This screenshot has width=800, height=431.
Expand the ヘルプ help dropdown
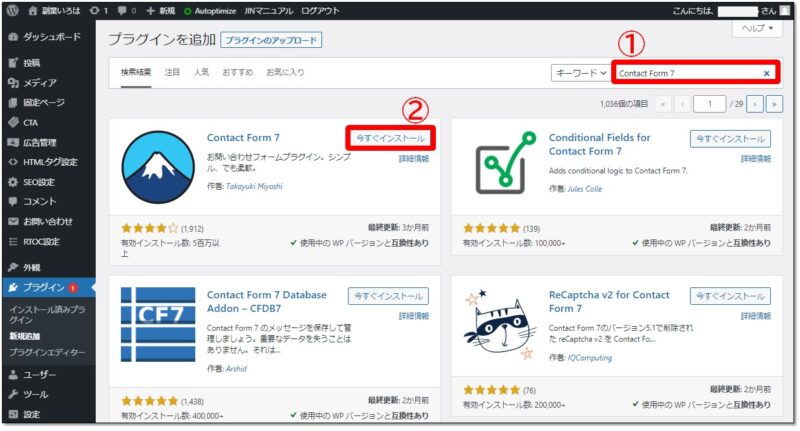pos(757,28)
